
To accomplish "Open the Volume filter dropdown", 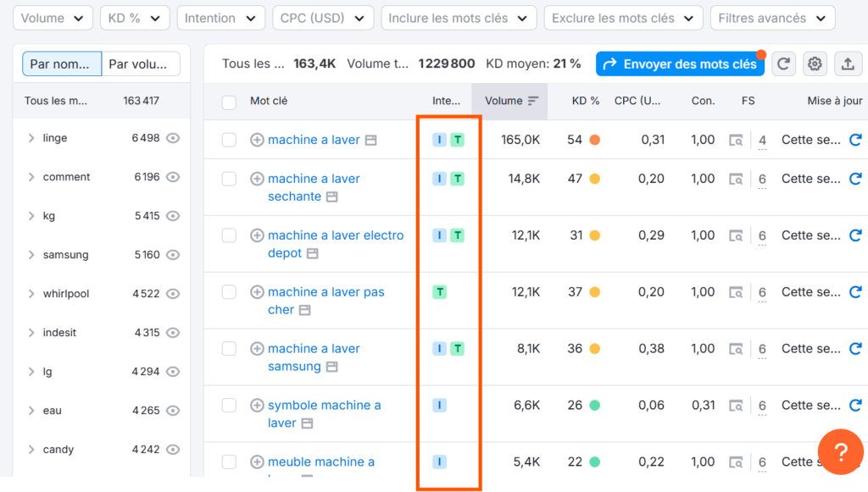I will click(x=53, y=19).
